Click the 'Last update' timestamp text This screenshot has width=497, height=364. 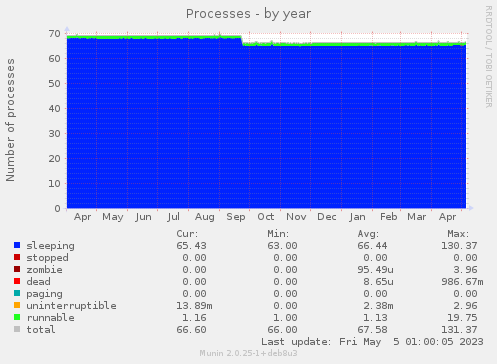(x=372, y=342)
